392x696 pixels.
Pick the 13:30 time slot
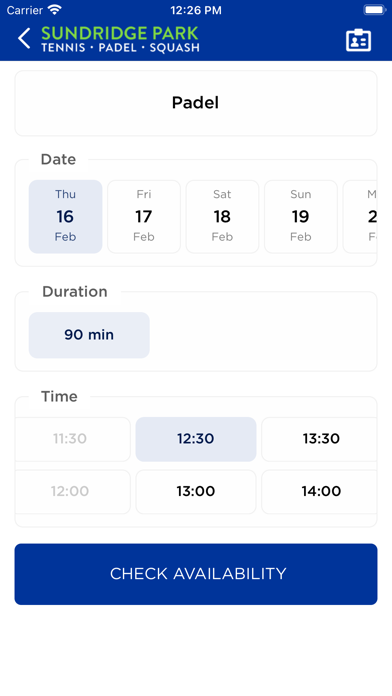[319, 439]
